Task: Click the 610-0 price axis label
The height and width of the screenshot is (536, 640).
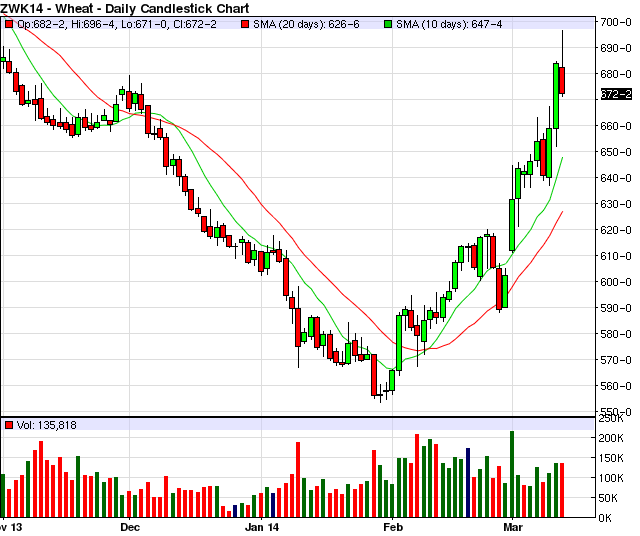Action: tap(616, 256)
